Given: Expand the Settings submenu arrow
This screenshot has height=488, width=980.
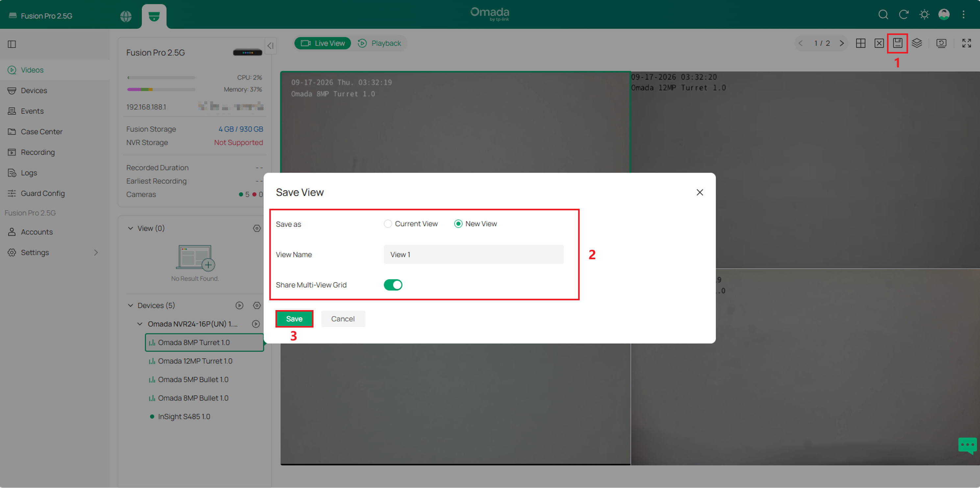Looking at the screenshot, I should [96, 252].
